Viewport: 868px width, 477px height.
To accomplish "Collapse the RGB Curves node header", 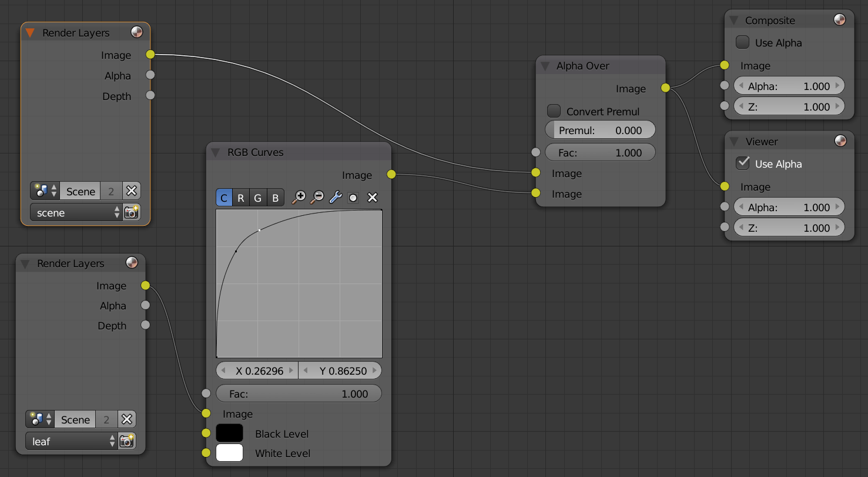I will point(215,152).
